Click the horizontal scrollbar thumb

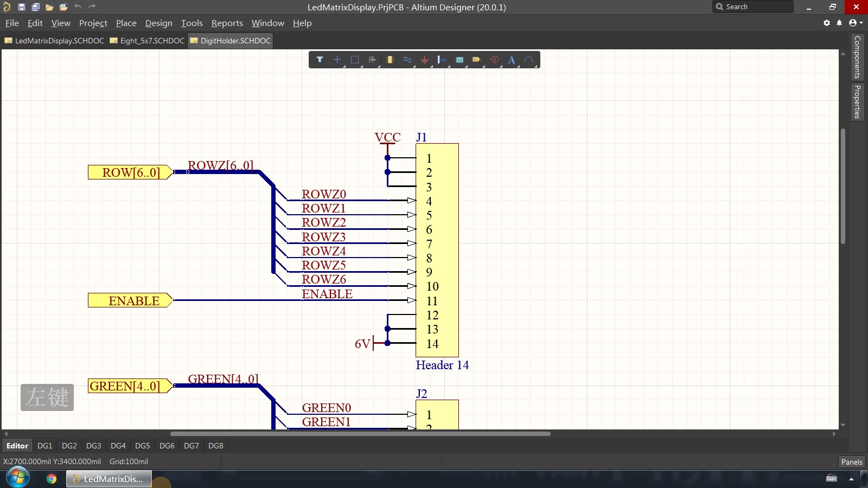click(x=360, y=434)
